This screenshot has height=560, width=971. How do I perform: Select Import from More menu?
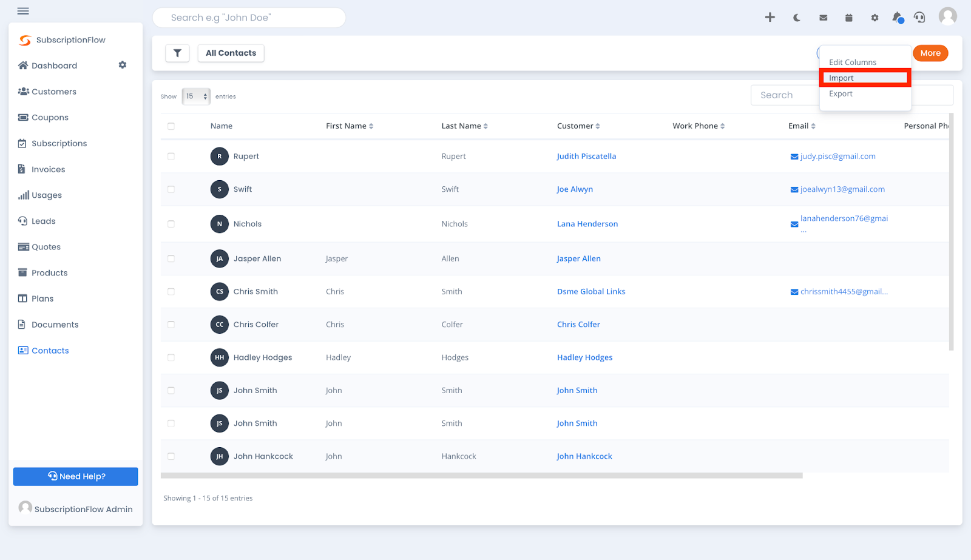click(x=865, y=78)
